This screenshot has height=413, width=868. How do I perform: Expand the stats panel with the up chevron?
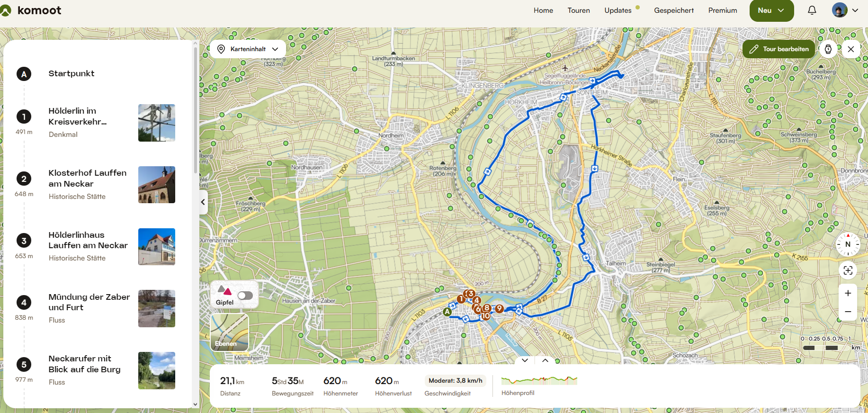(545, 360)
